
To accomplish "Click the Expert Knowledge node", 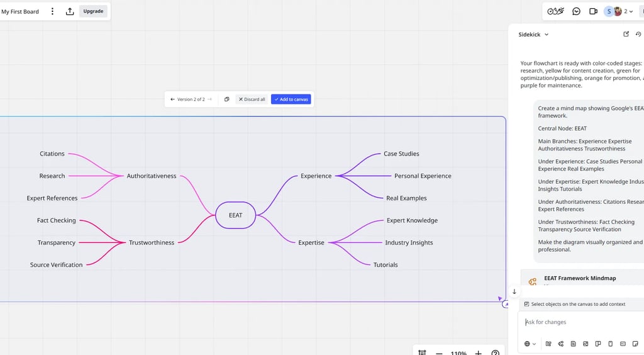I will [x=412, y=220].
